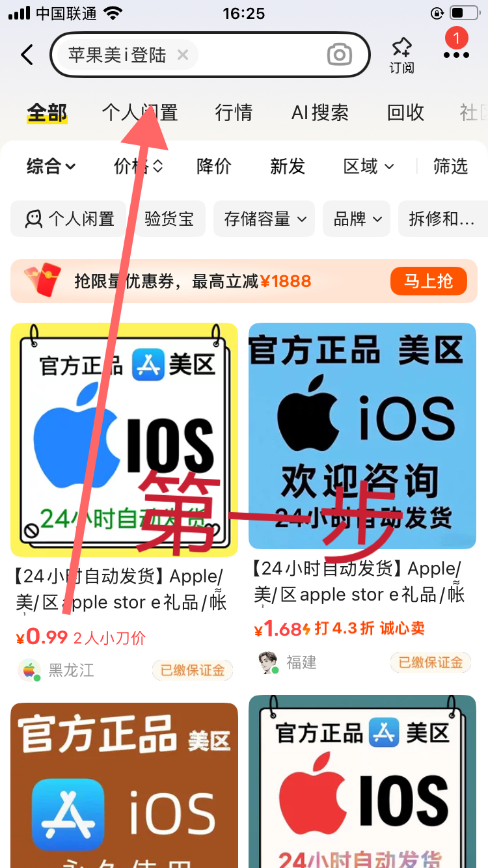Open the 存储容量 dropdown

(264, 219)
